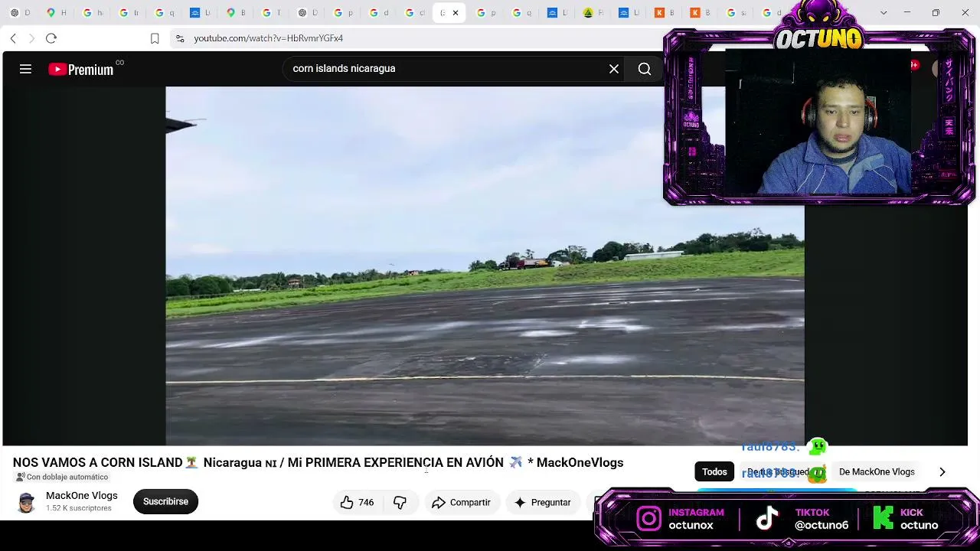The image size is (980, 551).
Task: Go back to the previous page
Action: 13,38
